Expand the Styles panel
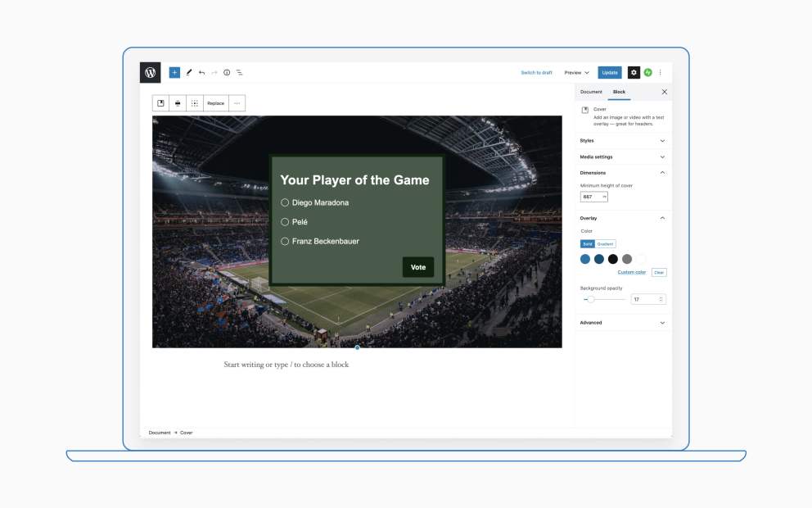 tap(622, 140)
